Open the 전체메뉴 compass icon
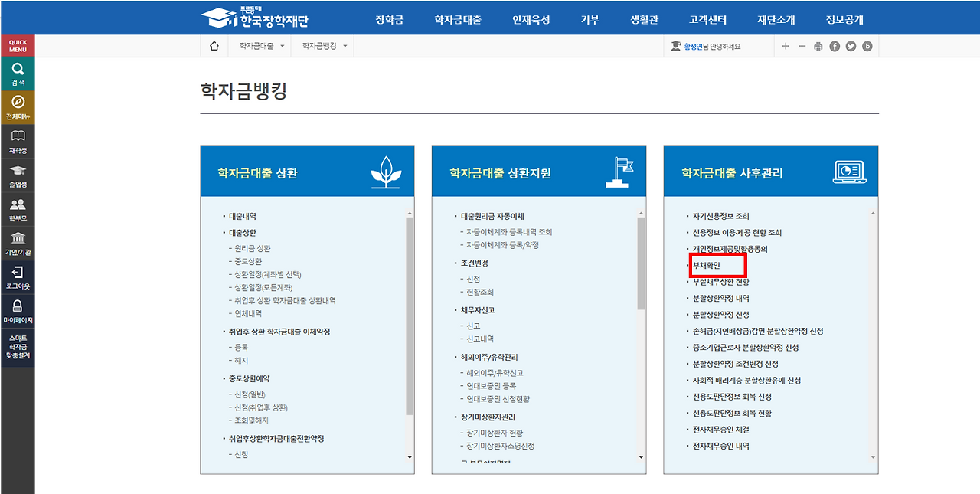 click(x=17, y=107)
